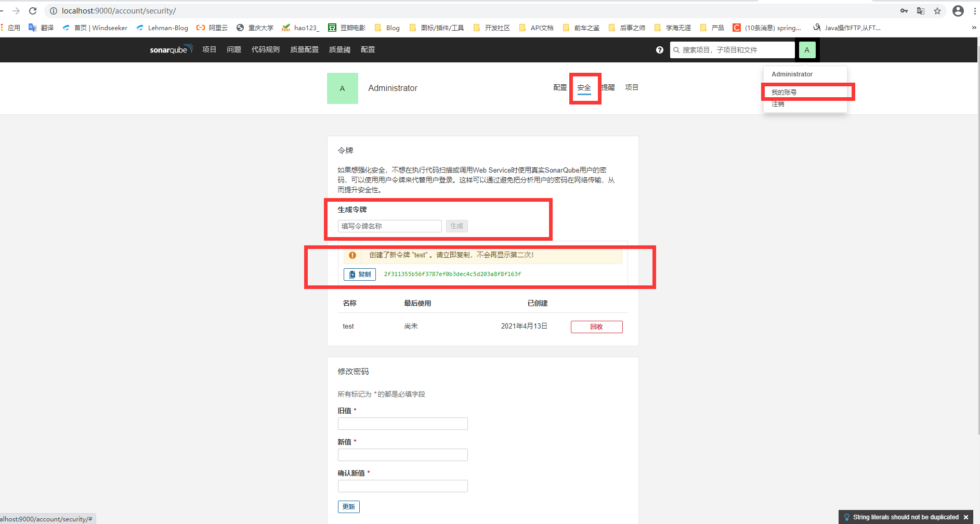This screenshot has width=980, height=524.
Task: Open 配置 in top navigation bar
Action: 368,49
